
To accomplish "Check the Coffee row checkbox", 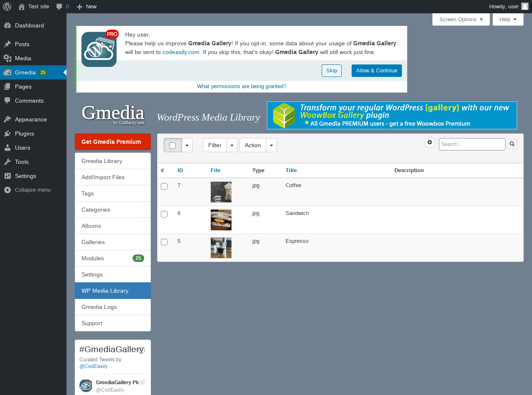I will click(164, 186).
